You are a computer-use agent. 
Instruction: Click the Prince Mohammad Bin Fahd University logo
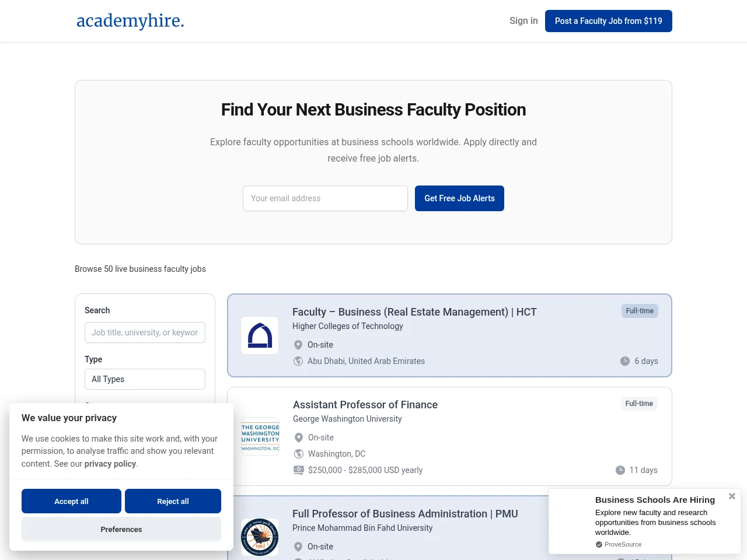point(260,537)
